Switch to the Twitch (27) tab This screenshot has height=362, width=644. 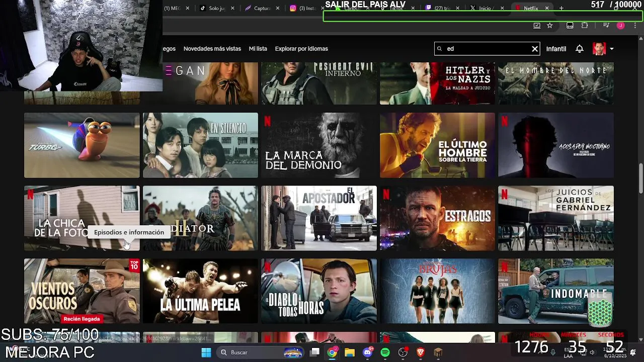(441, 8)
